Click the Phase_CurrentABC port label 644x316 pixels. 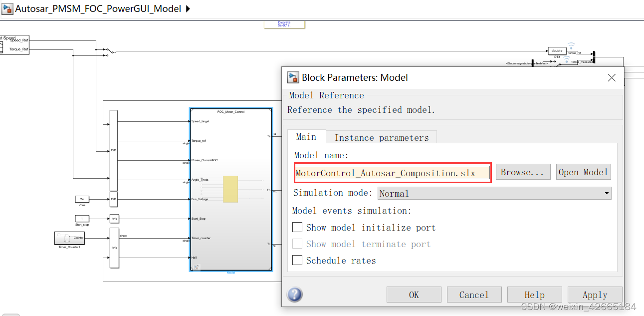(x=204, y=160)
